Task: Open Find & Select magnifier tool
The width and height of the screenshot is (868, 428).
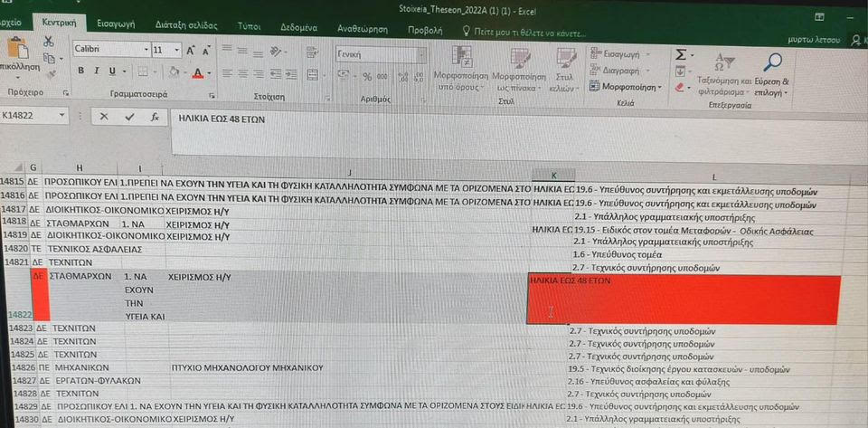Action: pyautogui.click(x=773, y=63)
